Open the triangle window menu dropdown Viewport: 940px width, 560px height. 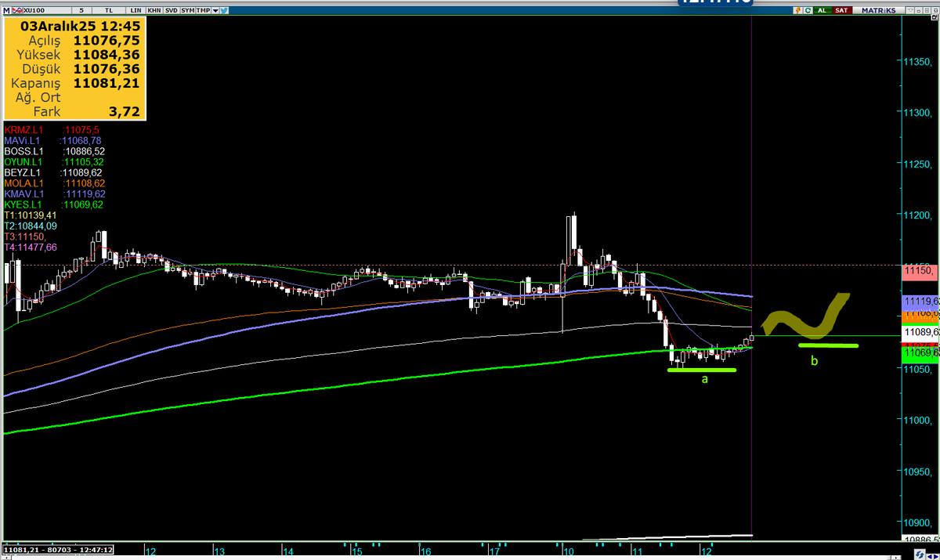click(910, 10)
